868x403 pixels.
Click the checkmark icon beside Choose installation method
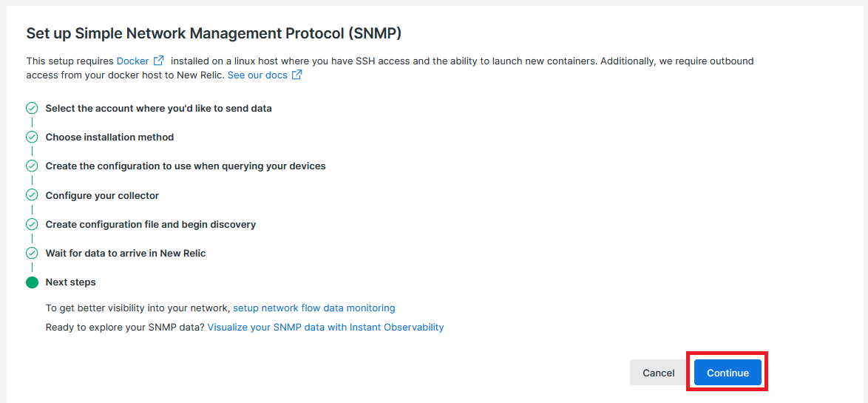pyautogui.click(x=32, y=138)
